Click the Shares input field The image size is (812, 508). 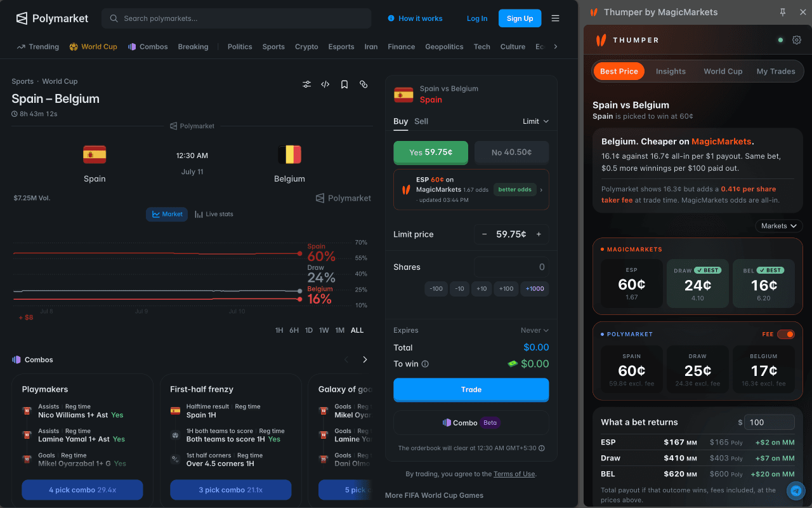511,267
